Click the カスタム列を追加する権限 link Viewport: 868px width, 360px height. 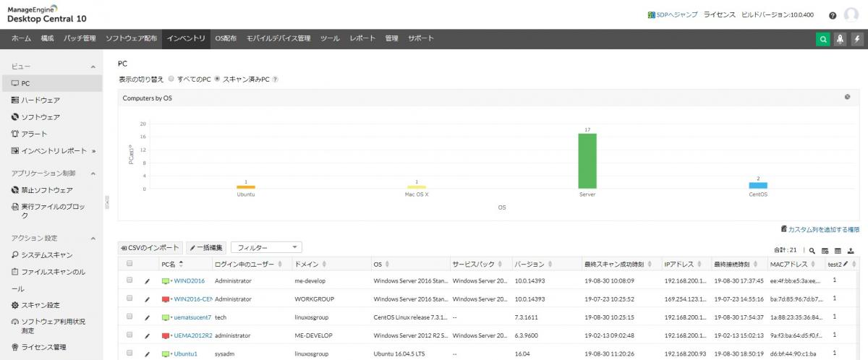pos(820,229)
